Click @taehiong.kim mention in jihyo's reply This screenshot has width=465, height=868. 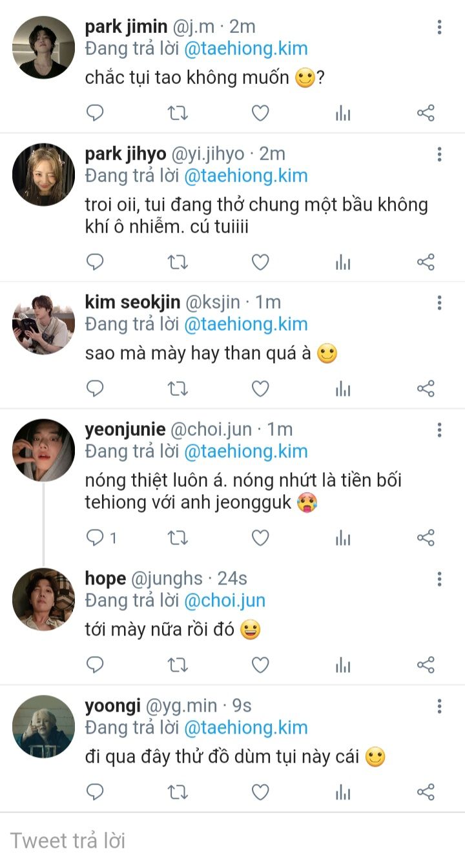tap(245, 176)
